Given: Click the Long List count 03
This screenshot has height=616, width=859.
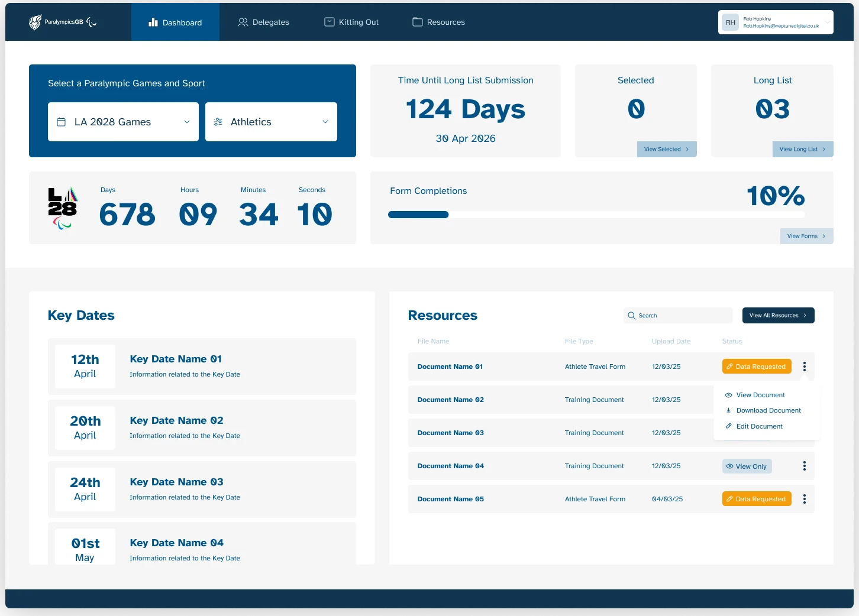Looking at the screenshot, I should coord(773,109).
